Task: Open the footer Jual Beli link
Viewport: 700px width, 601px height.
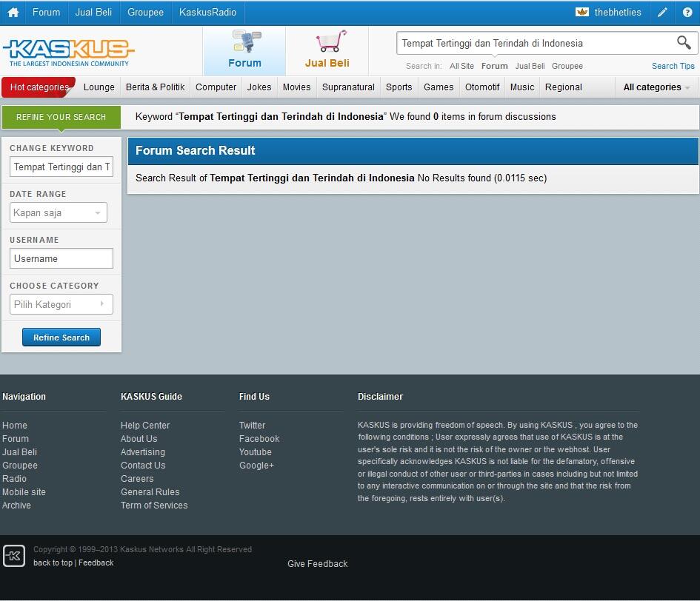Action: (x=20, y=452)
